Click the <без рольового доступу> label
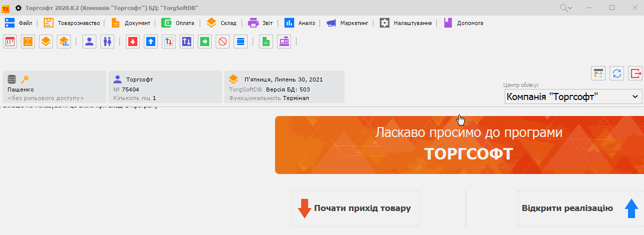 tap(46, 98)
